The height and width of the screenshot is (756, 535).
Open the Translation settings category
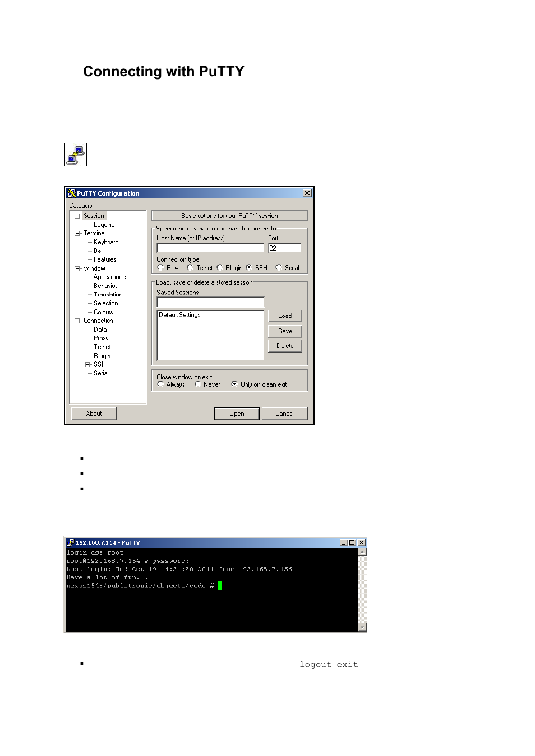[x=108, y=294]
